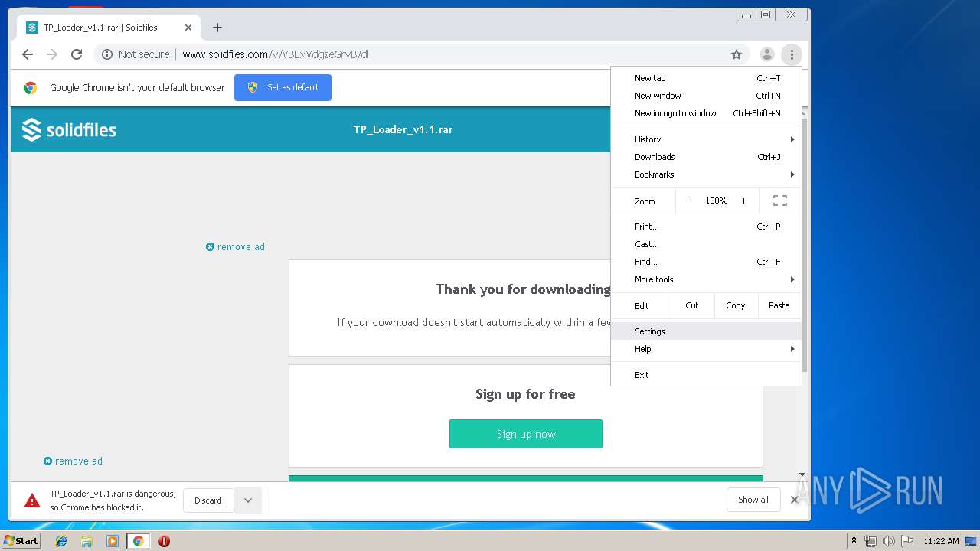Open Settings from the Chrome menu

(706, 331)
